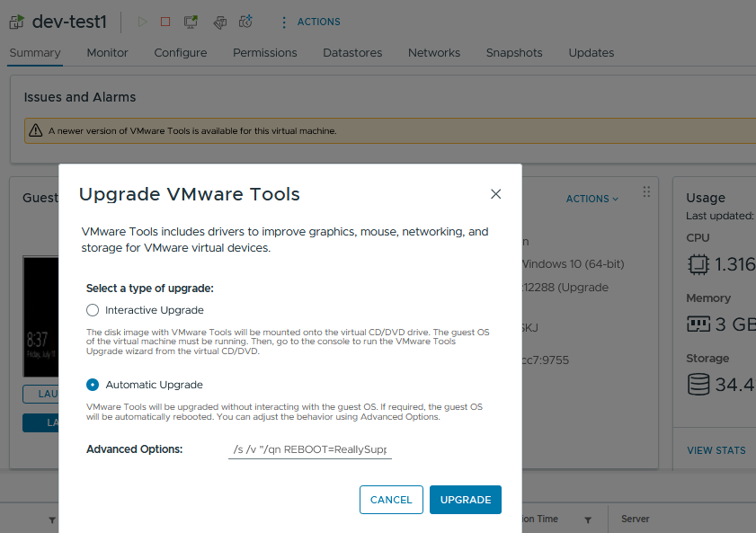
Task: Click the '1.316' CPU usage value
Action: 734,264
